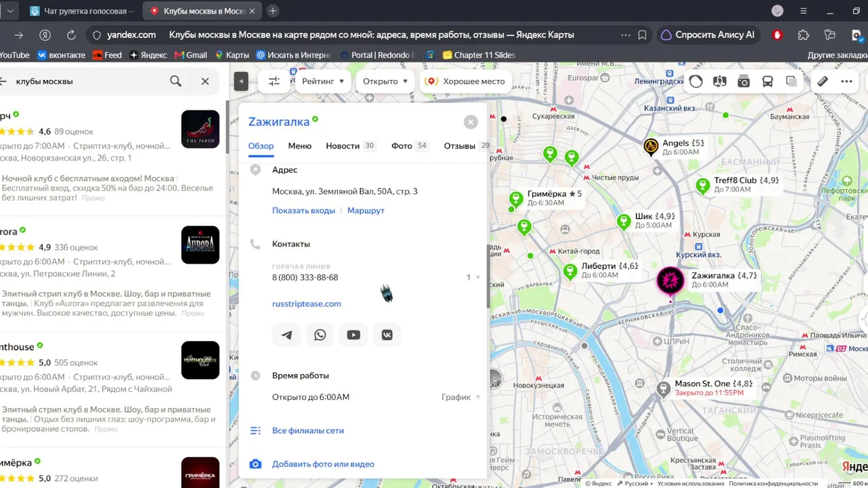Toggle the Хорошее место filter
The image size is (868, 488).
[x=467, y=81]
